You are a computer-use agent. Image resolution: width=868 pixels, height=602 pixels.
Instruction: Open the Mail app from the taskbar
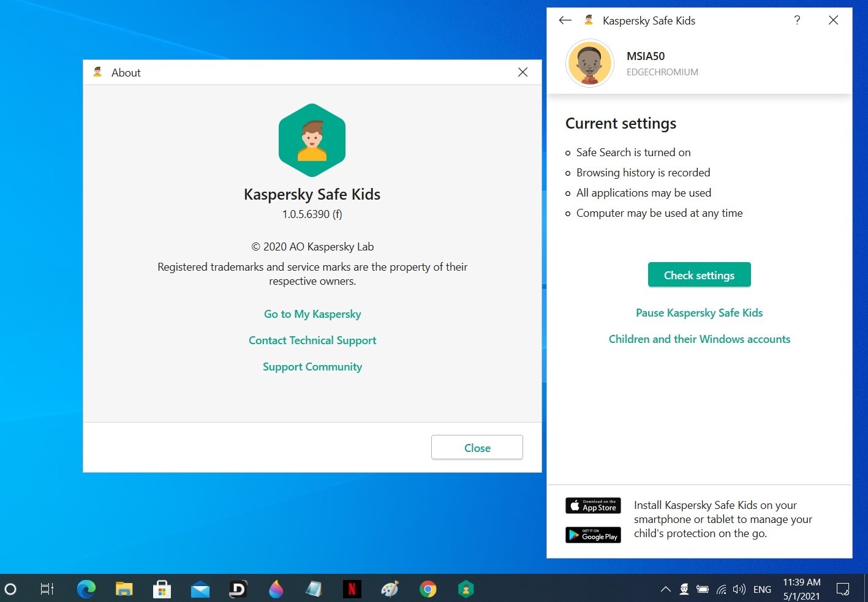(200, 590)
